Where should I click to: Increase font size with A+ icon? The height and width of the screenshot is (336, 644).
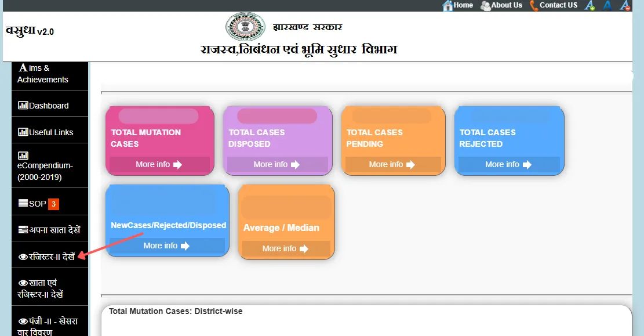tap(590, 5)
